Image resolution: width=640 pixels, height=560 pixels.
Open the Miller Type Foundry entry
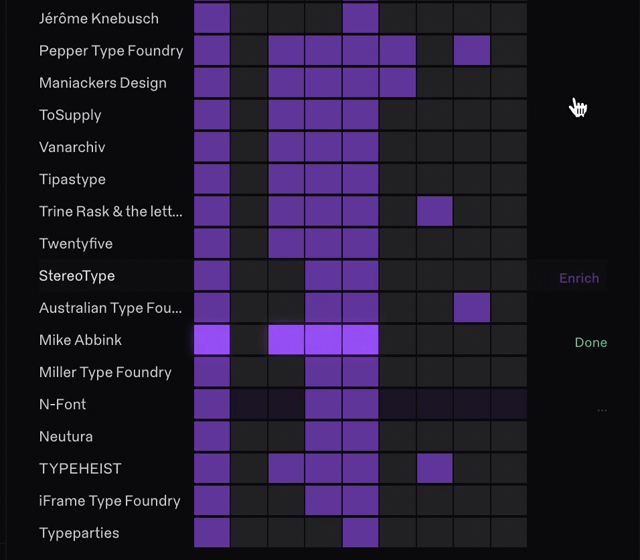tap(105, 372)
